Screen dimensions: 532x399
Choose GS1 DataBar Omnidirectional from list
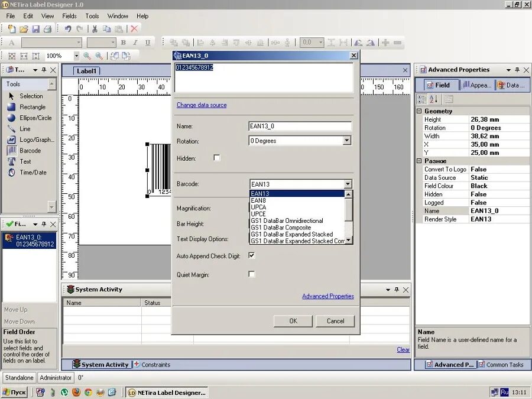coord(297,221)
